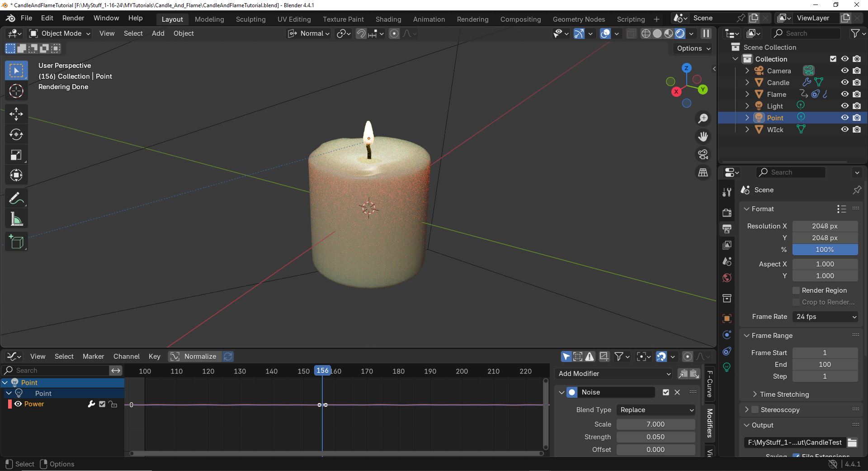Screen dimensions: 868x471
Task: Open the Output properties tab icon
Action: pyautogui.click(x=727, y=229)
